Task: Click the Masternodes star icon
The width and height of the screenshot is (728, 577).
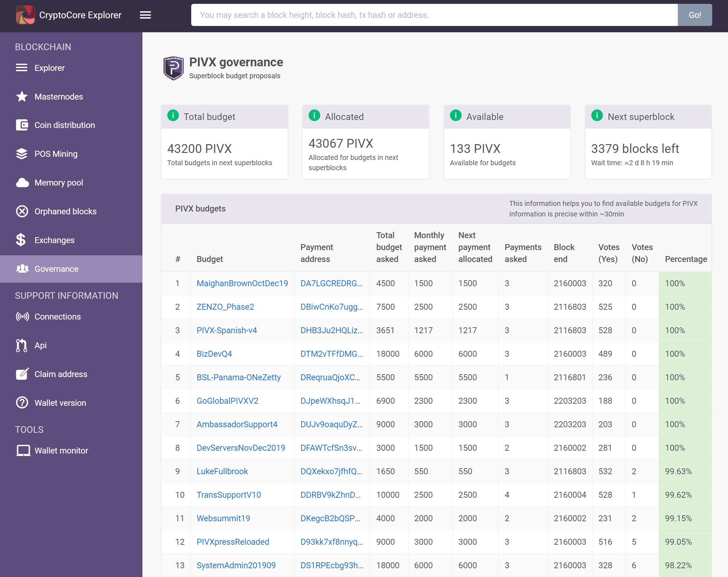Action: pyautogui.click(x=22, y=96)
